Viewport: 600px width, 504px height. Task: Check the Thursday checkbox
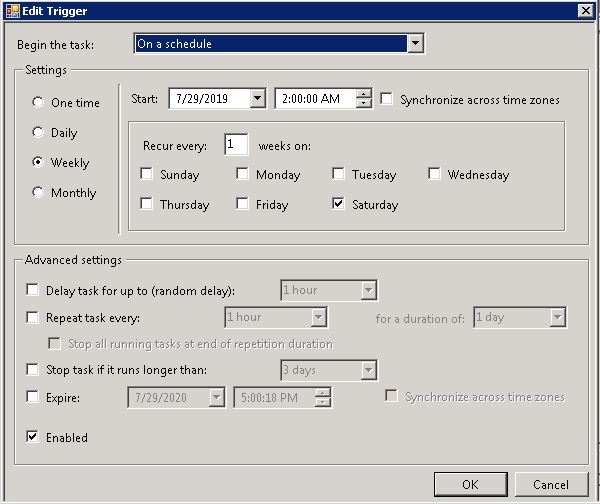coord(147,203)
